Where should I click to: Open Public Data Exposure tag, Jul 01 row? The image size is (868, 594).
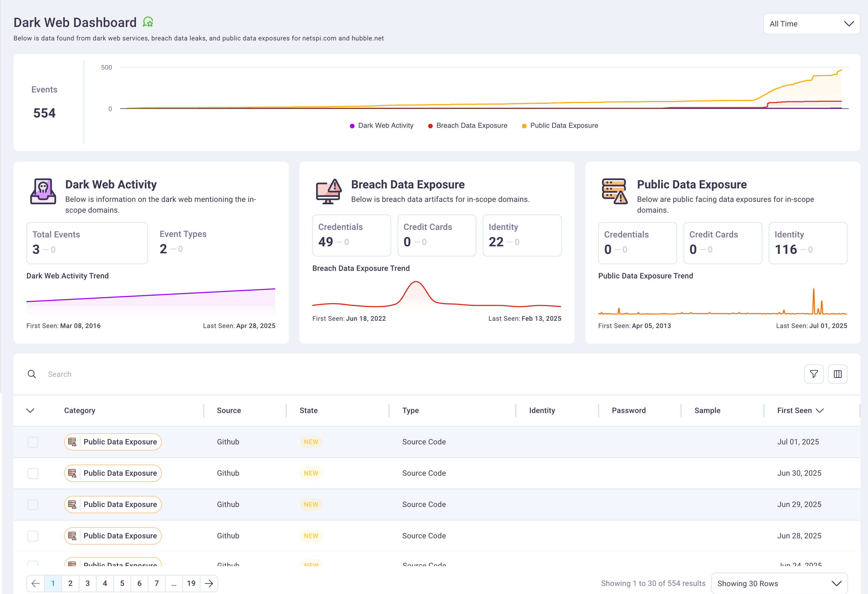tap(113, 442)
